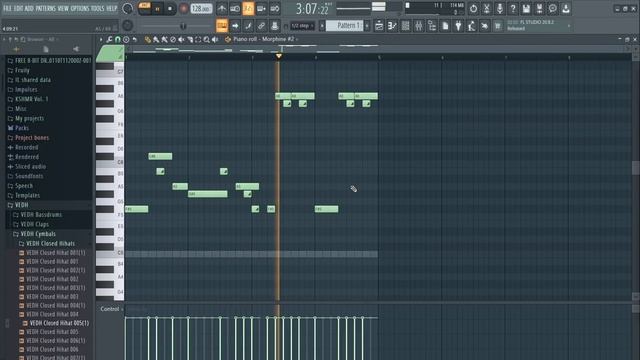Open the plugin picker plug icon
This screenshot has width=640, height=360.
coord(458,26)
